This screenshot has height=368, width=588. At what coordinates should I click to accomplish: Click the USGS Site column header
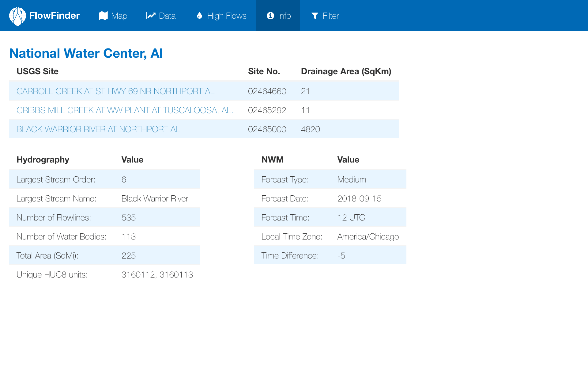pos(37,71)
